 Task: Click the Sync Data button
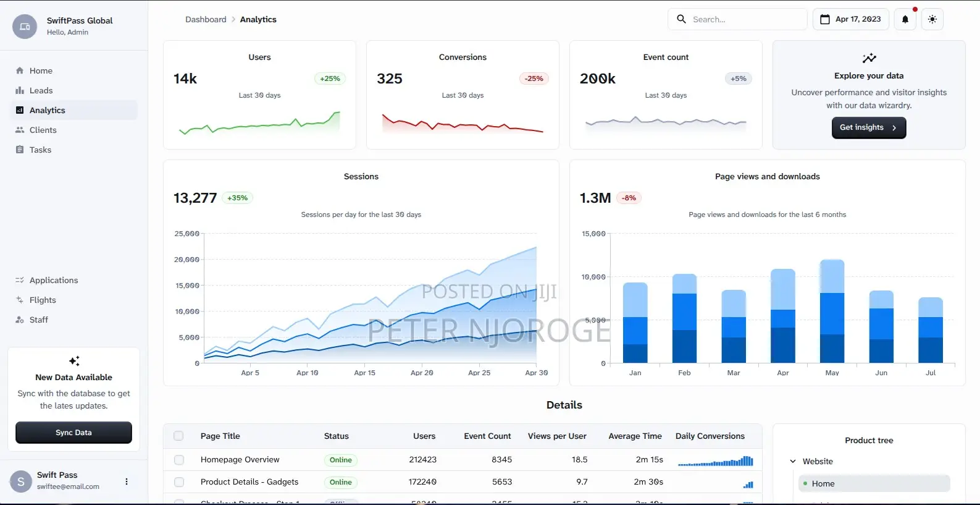(x=73, y=433)
